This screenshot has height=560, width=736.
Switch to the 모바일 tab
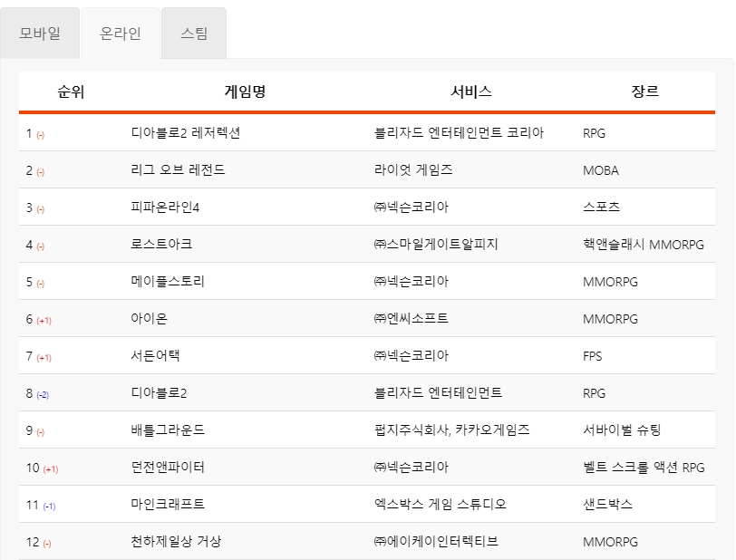[40, 34]
